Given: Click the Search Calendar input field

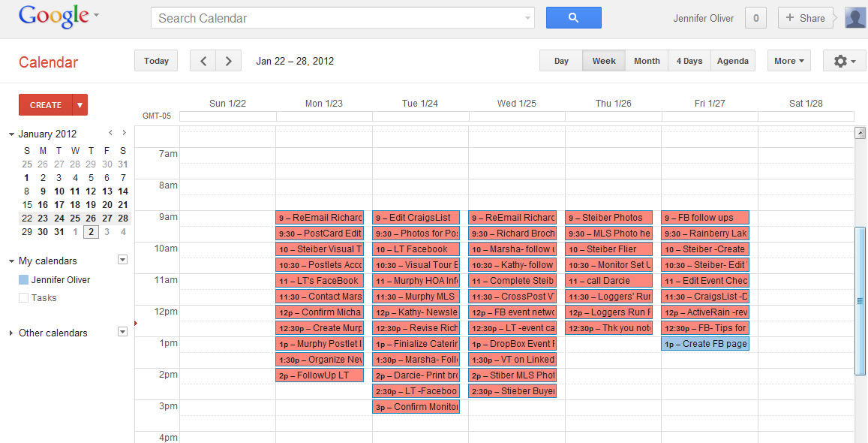Looking at the screenshot, I should (x=338, y=18).
